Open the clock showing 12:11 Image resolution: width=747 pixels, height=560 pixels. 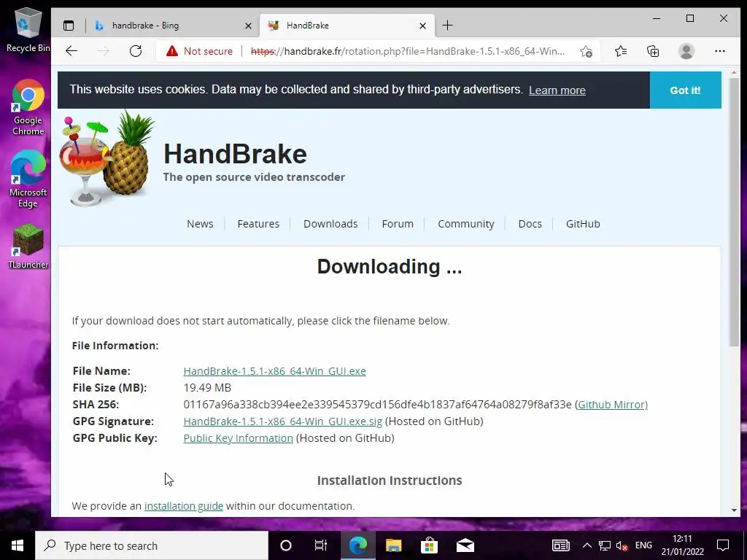682,545
